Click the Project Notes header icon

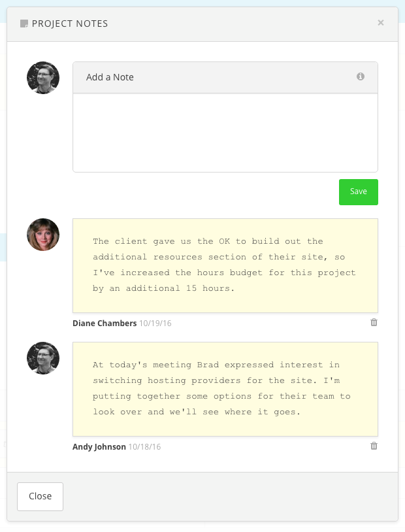tap(25, 23)
